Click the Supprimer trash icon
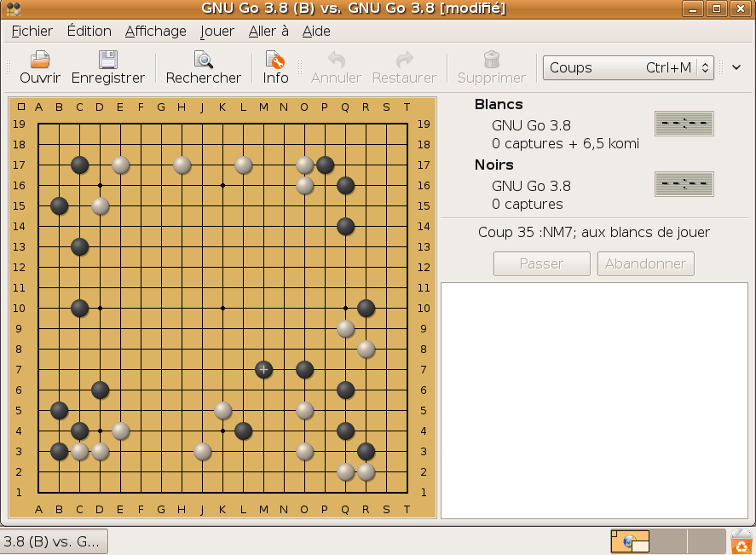Screen dimensions: 756x555 491,60
